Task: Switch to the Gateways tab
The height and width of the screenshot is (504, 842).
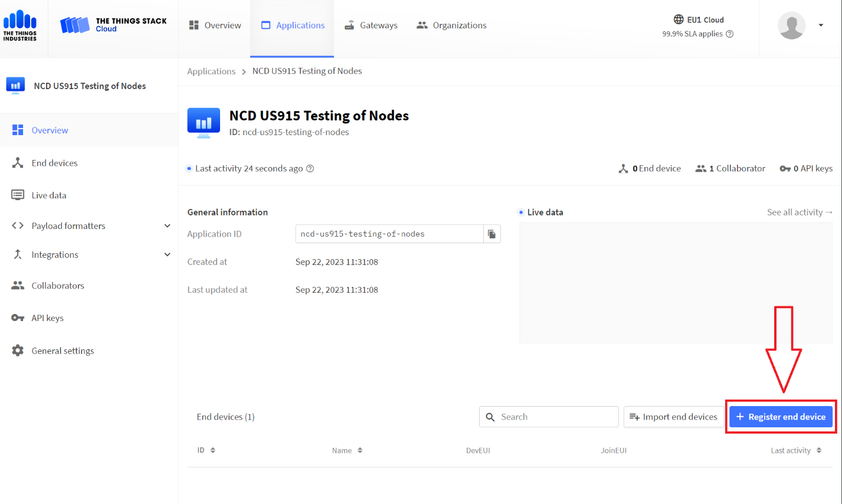Action: click(x=370, y=25)
